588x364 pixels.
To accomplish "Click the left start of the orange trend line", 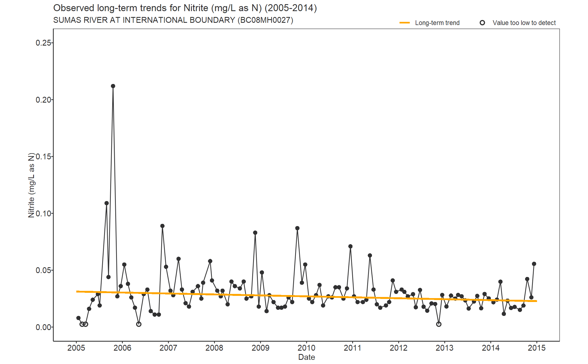I will click(77, 291).
